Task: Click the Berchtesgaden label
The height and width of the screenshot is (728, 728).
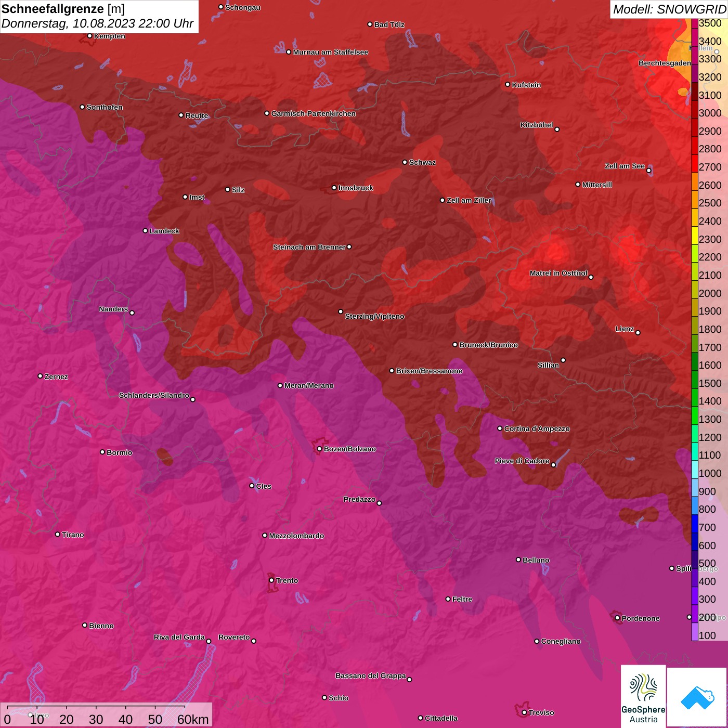Action: coord(665,63)
